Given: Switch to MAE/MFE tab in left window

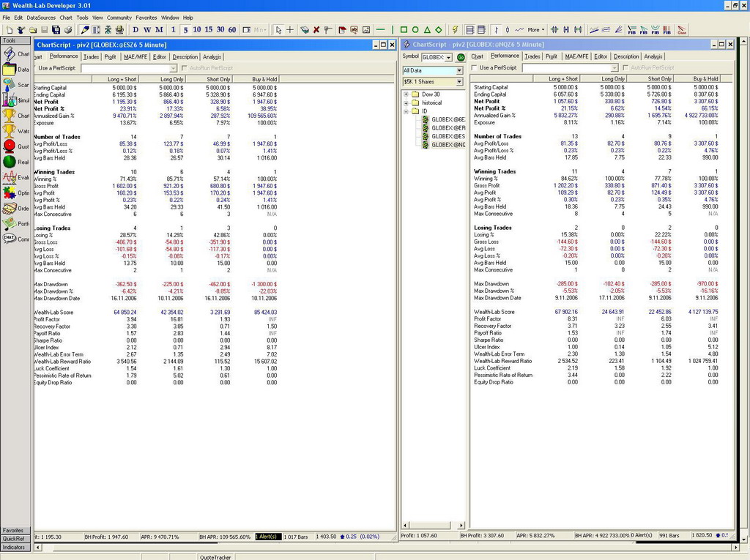Looking at the screenshot, I should (135, 56).
